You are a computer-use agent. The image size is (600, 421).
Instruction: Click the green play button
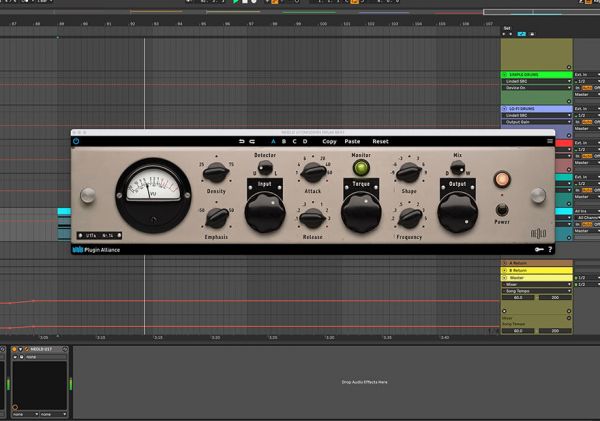236,2
